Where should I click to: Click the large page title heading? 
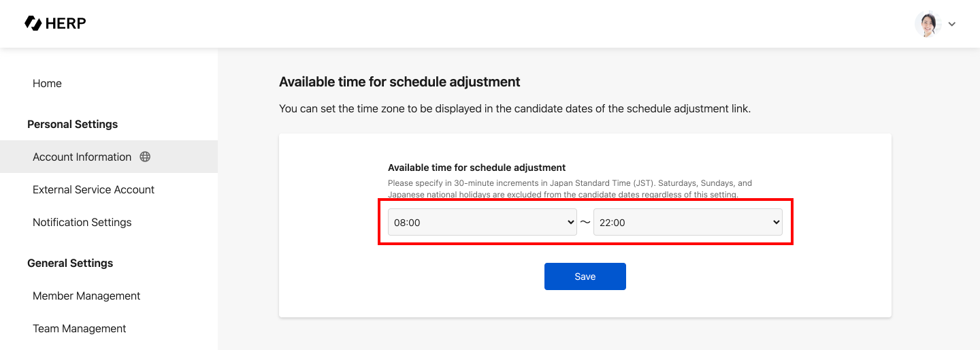coord(399,82)
